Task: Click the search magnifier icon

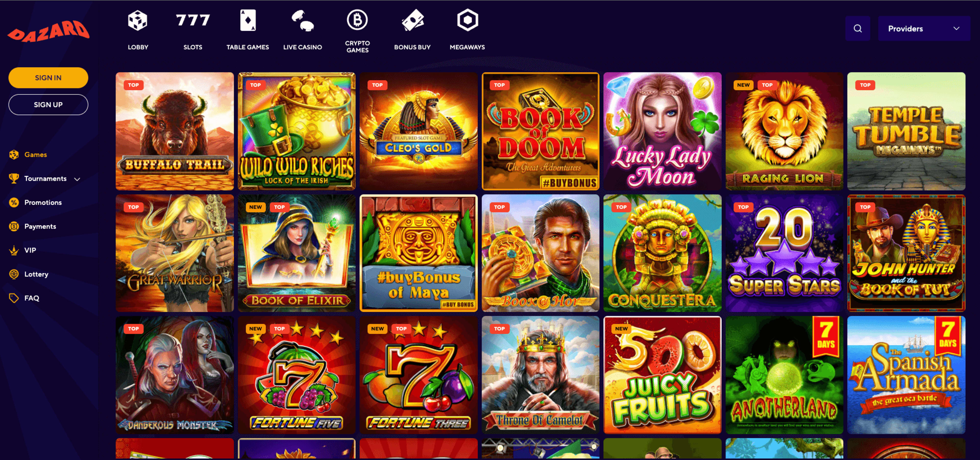Action: coord(857,29)
